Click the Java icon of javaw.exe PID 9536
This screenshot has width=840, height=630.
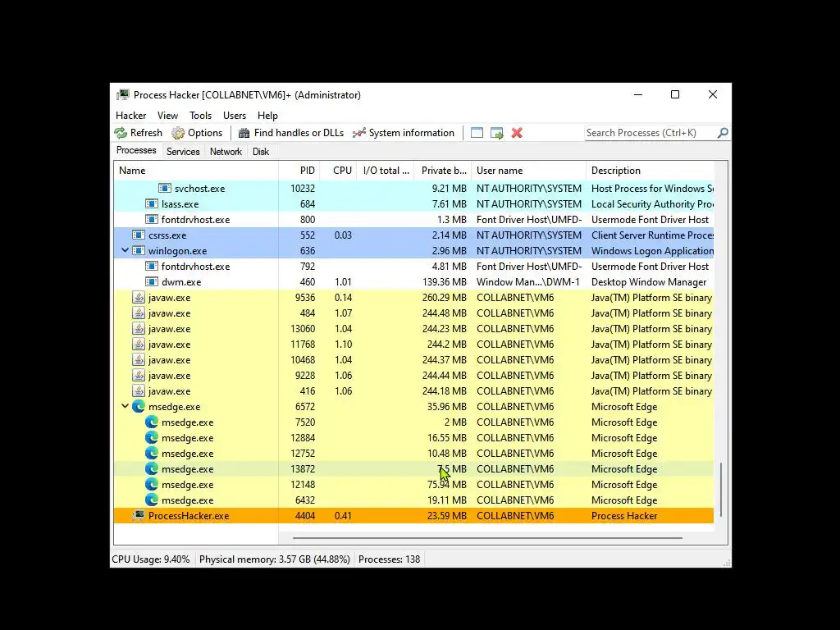coord(139,297)
